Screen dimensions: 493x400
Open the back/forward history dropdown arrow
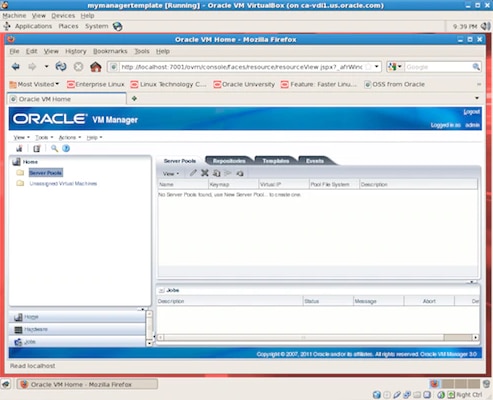46,67
